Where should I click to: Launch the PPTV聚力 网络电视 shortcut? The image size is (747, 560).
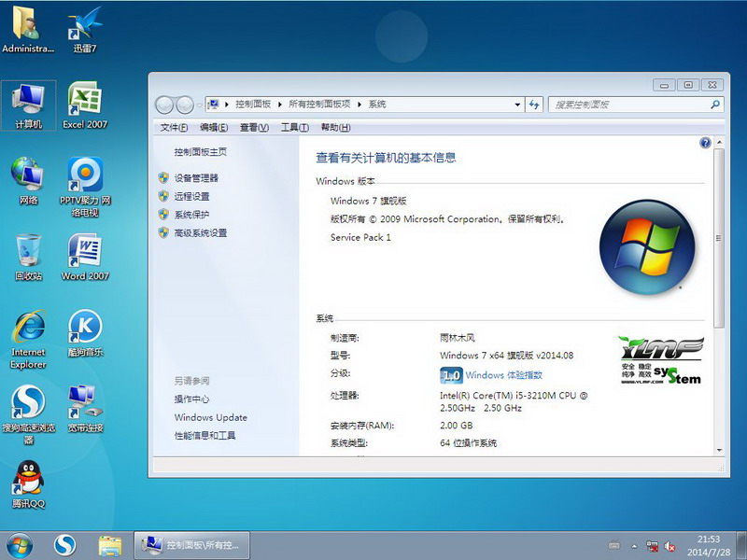85,188
